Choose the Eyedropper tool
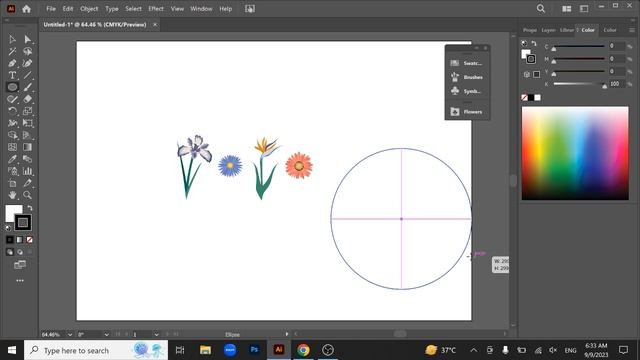640x360 pixels. click(12, 159)
